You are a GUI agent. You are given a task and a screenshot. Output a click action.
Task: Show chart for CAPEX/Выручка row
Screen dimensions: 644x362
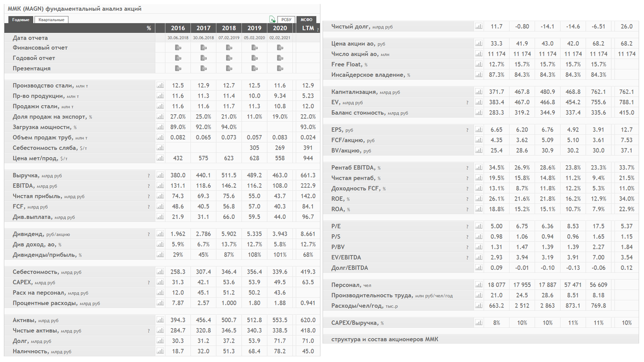tap(479, 323)
